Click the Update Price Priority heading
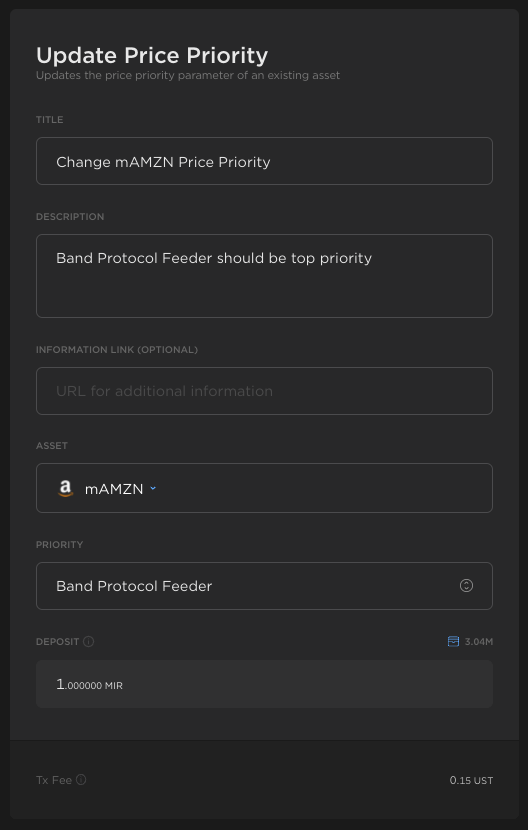This screenshot has width=528, height=830. (152, 55)
